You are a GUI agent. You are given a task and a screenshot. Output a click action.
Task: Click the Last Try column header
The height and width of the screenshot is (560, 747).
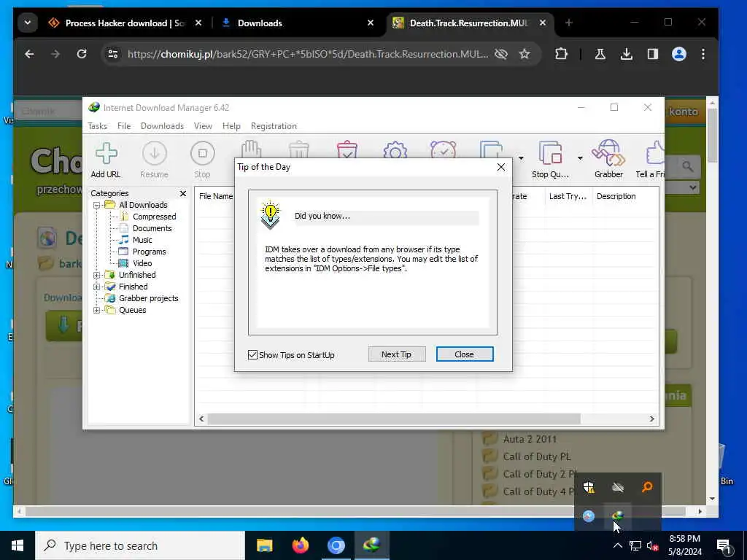[x=568, y=196]
